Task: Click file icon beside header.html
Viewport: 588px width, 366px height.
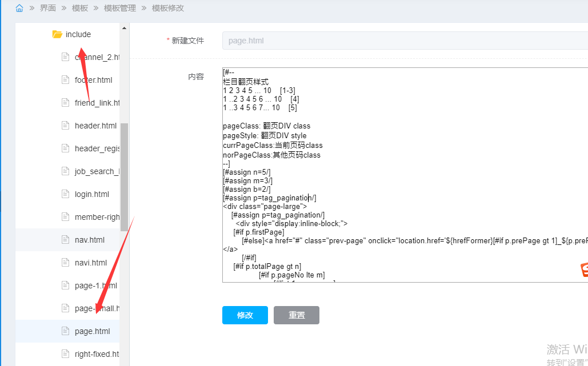Action: [65, 126]
